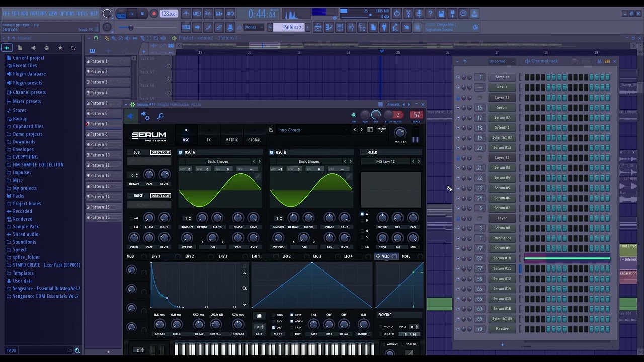Open Plugin database in browser
Image resolution: width=644 pixels, height=362 pixels.
tap(29, 74)
